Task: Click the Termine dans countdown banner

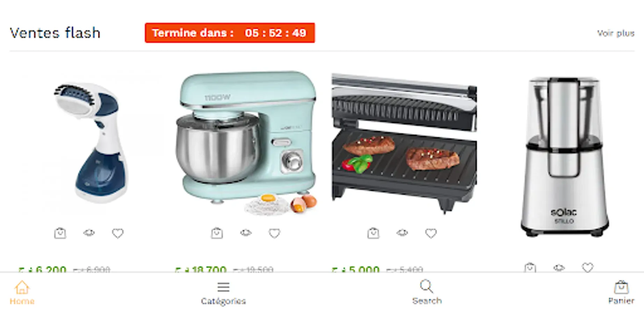Action: click(x=230, y=33)
